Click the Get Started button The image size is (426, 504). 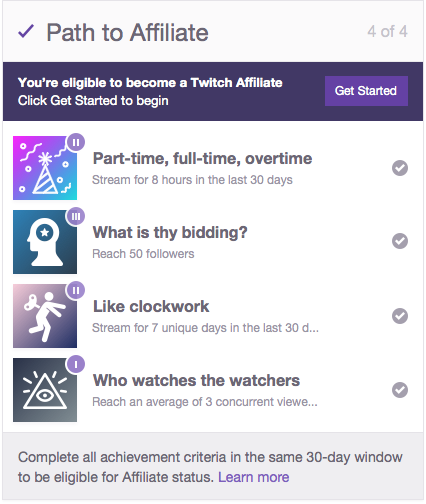366,91
